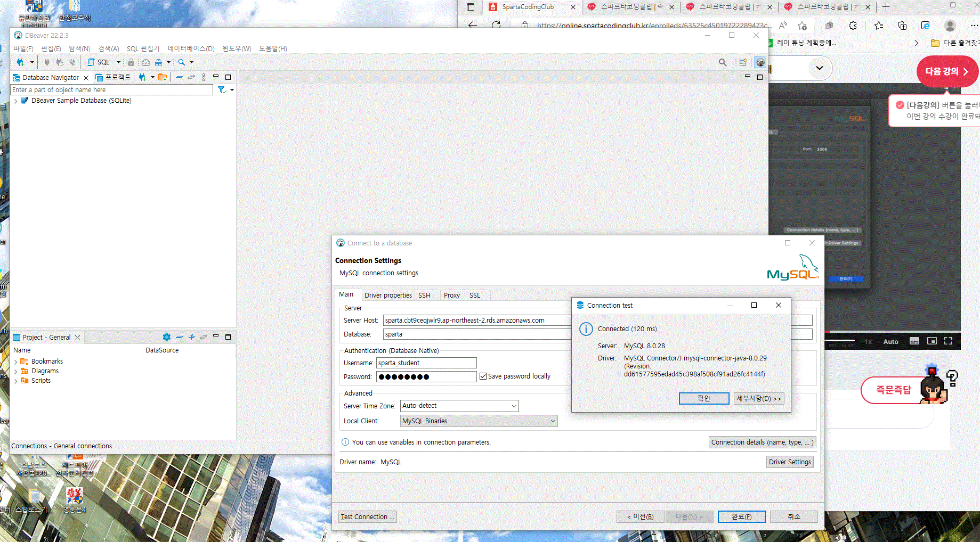Image resolution: width=980 pixels, height=542 pixels.
Task: Expand the Scripts folder
Action: pyautogui.click(x=16, y=381)
